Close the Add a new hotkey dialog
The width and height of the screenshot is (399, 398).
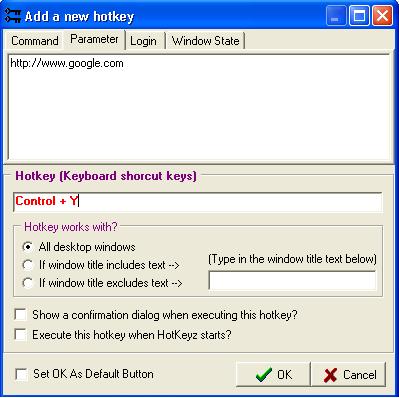click(x=382, y=16)
